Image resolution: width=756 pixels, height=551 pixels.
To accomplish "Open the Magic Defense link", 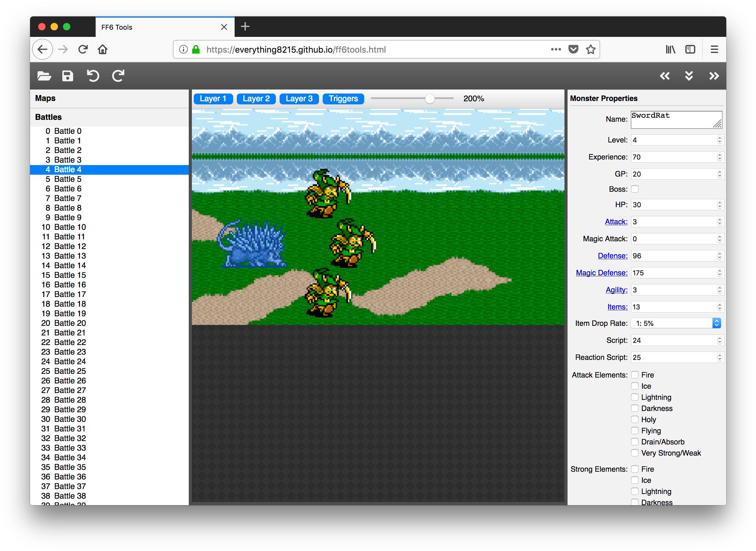I will pyautogui.click(x=601, y=273).
